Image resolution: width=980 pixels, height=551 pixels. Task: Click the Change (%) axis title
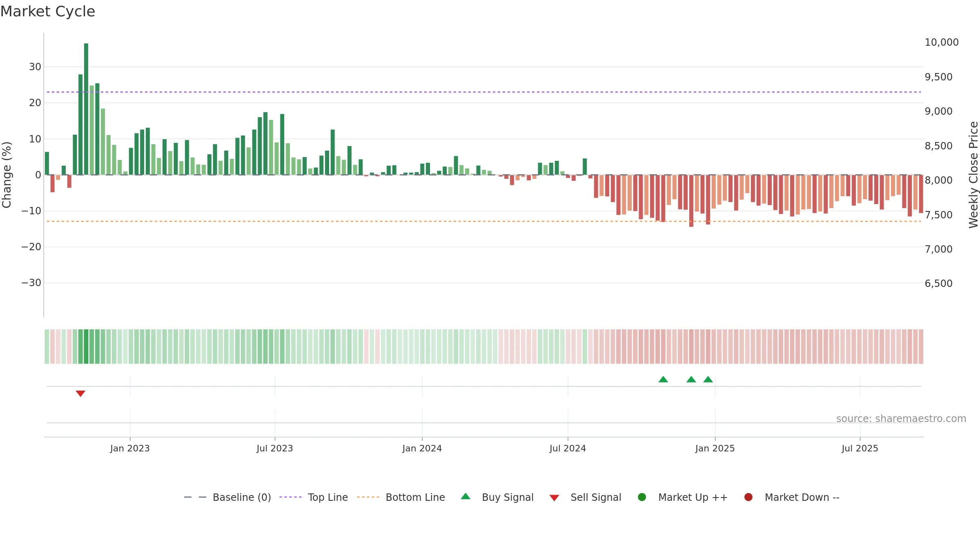click(7, 175)
